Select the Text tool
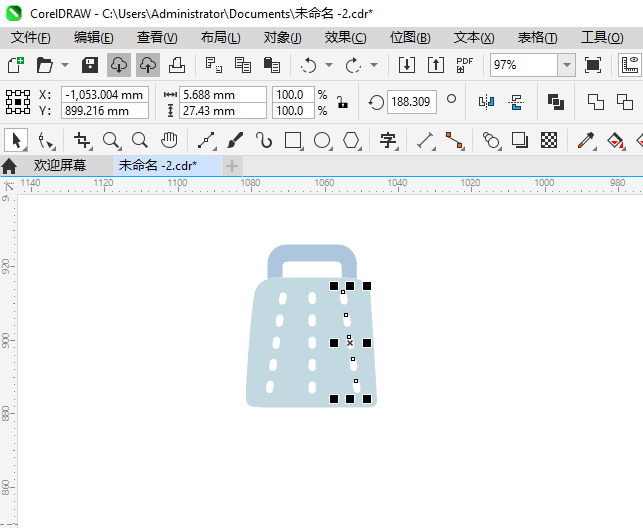The width and height of the screenshot is (643, 528). click(x=388, y=141)
